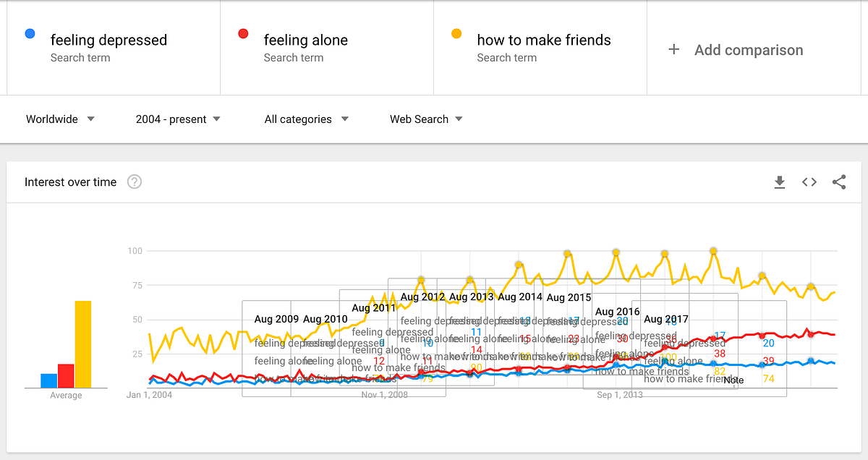Click the blue dot for feeling depressed

coord(30,33)
